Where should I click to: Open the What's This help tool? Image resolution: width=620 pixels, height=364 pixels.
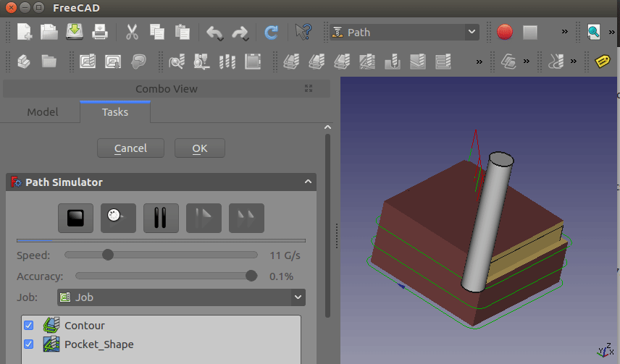pos(303,32)
